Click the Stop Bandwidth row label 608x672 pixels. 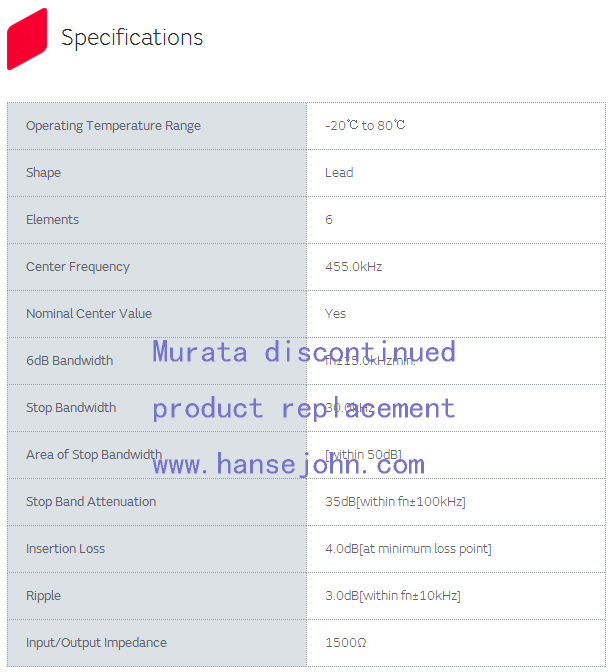tap(71, 408)
